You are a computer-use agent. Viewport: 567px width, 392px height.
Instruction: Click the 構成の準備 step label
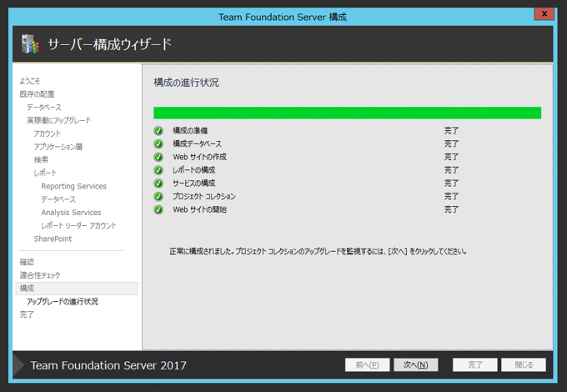click(x=190, y=131)
